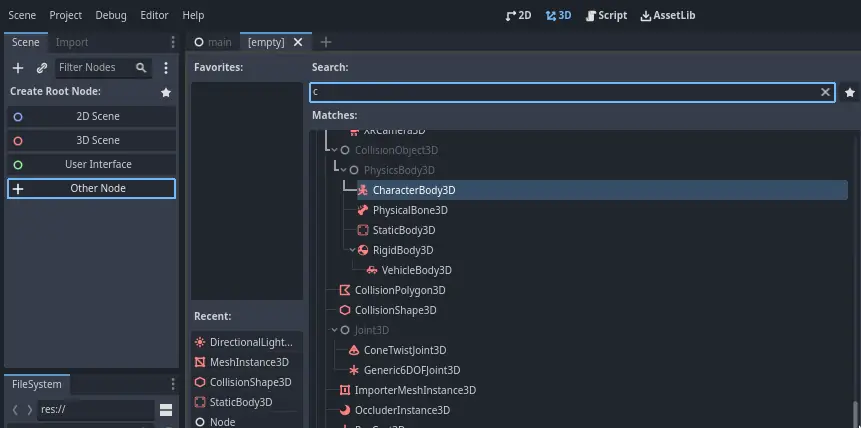Image resolution: width=861 pixels, height=428 pixels.
Task: Select the CharacterBody3D node icon
Action: click(x=363, y=190)
